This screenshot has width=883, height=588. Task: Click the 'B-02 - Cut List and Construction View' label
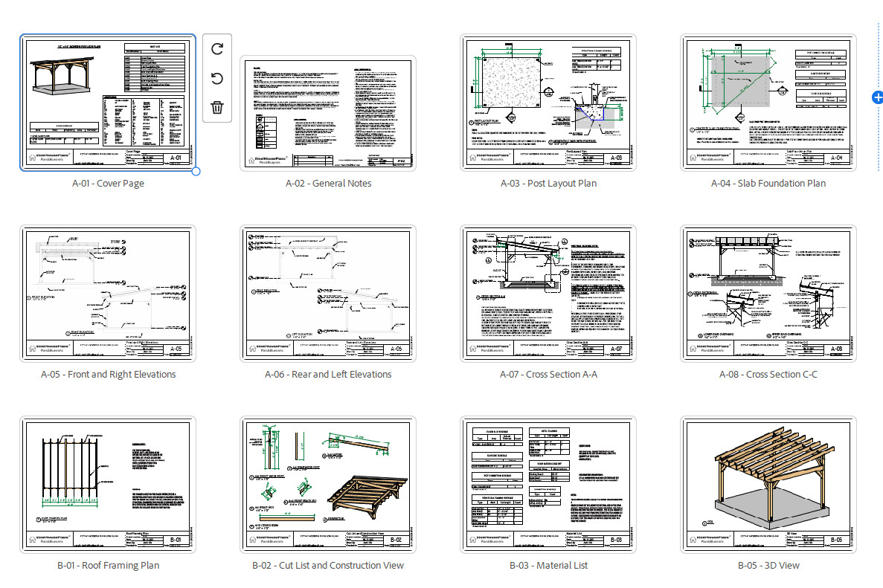[328, 566]
